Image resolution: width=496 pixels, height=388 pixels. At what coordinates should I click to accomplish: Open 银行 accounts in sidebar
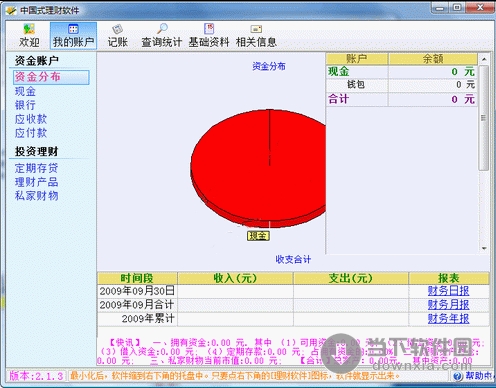click(x=25, y=105)
